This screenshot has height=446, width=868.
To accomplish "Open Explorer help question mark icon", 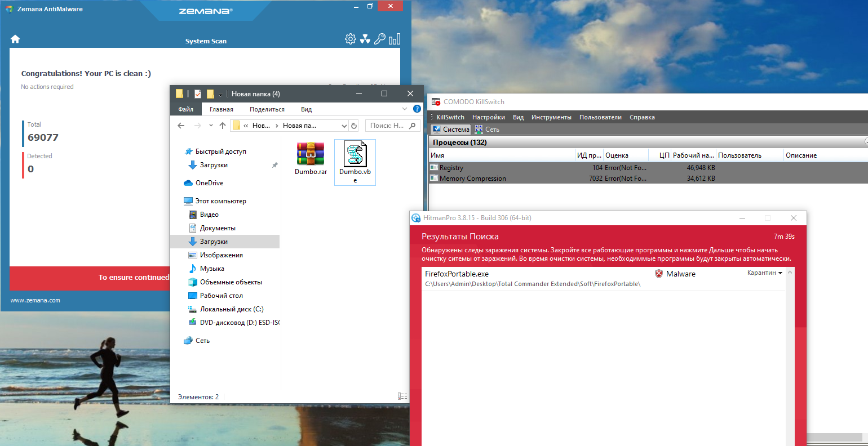I will pyautogui.click(x=417, y=109).
